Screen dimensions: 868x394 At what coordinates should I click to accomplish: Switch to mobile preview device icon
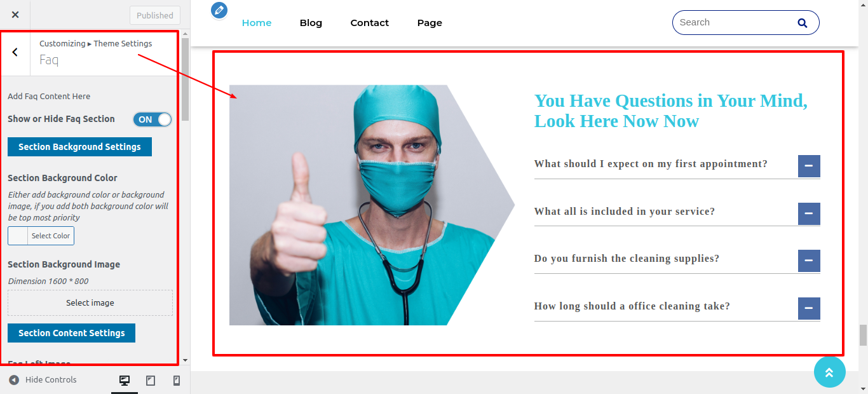(177, 381)
